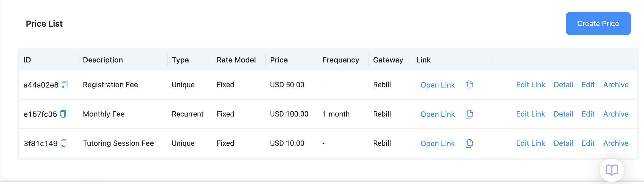Screen dimensions: 644x184
Task: Copy the Tutoring Session Fee payment link
Action: [469, 143]
